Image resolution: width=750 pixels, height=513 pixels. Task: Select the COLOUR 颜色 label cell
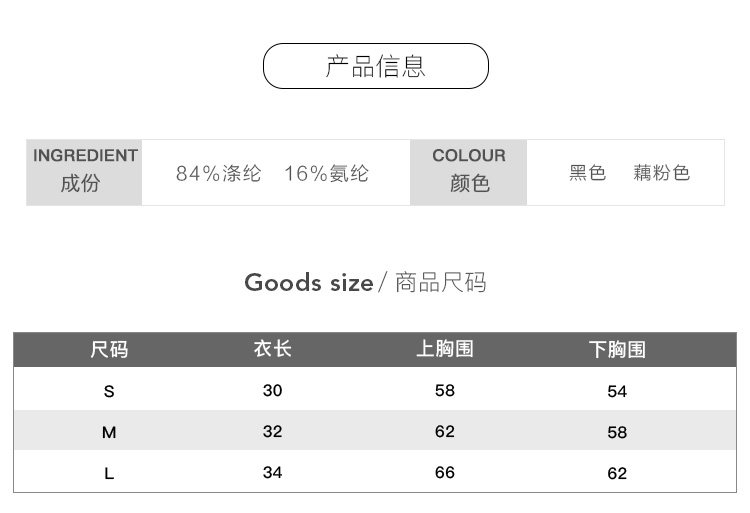(x=468, y=172)
